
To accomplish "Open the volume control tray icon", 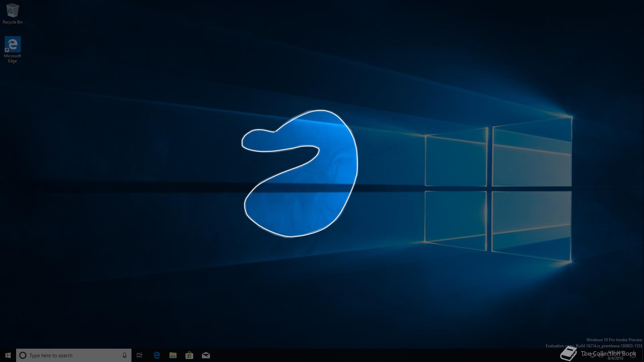I will (x=600, y=356).
